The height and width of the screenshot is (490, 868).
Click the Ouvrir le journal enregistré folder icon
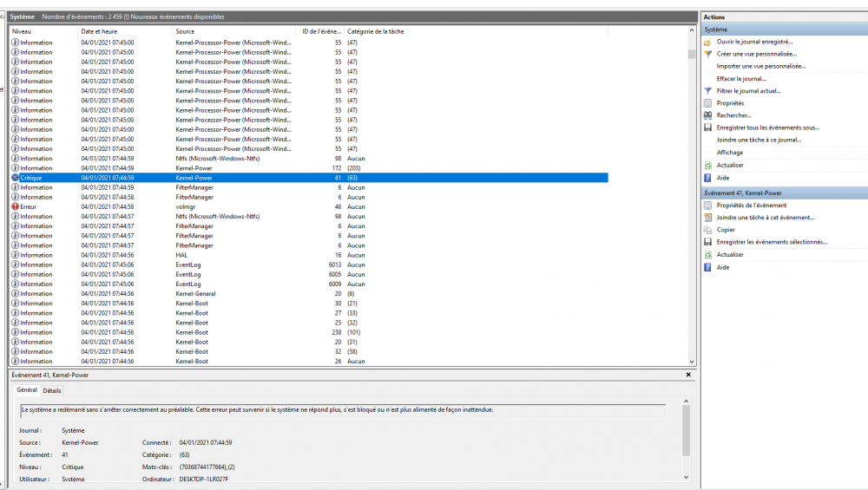coord(707,42)
